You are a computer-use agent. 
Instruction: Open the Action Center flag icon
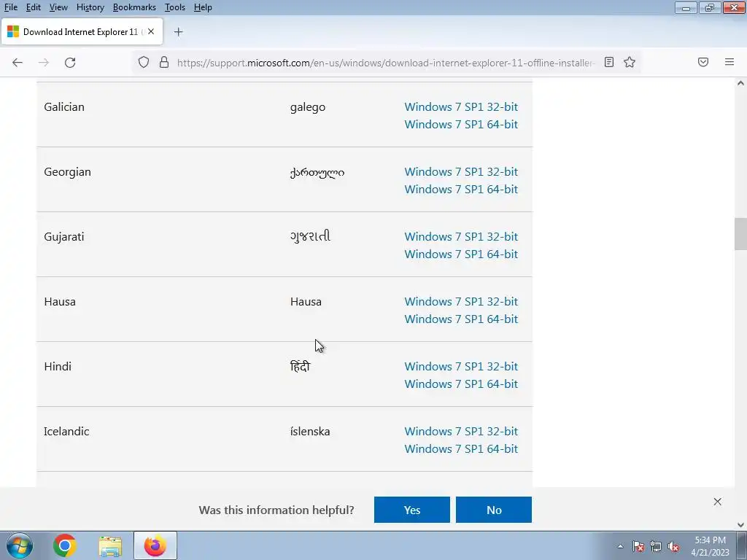(638, 546)
